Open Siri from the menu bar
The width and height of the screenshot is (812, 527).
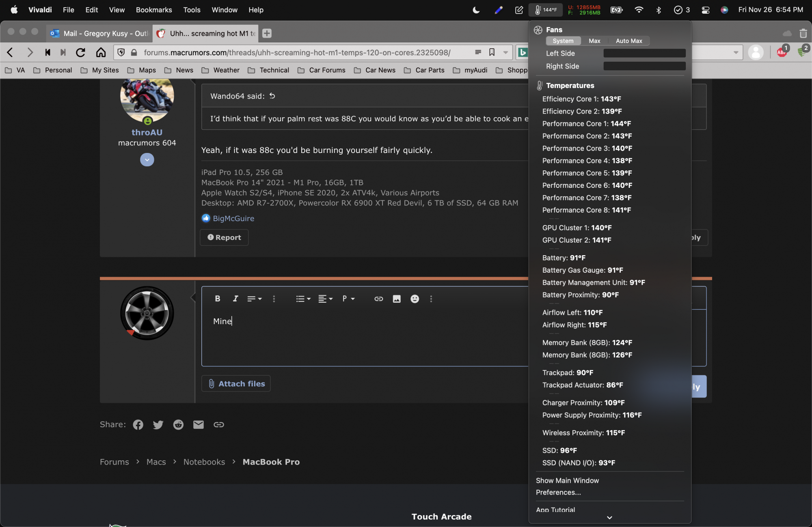[724, 10]
